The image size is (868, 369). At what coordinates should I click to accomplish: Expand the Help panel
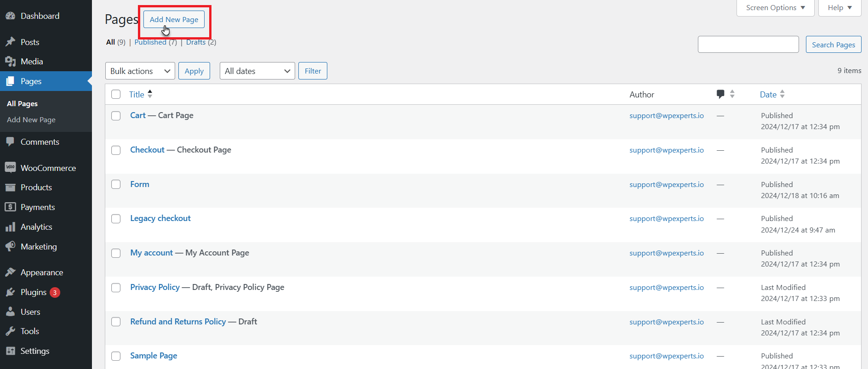[840, 8]
